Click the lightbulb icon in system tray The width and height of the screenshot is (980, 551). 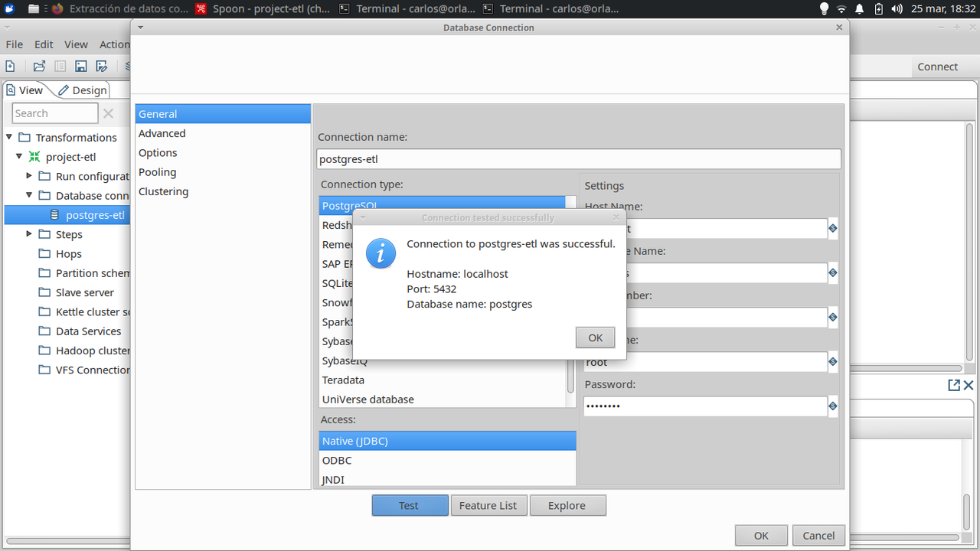click(824, 9)
